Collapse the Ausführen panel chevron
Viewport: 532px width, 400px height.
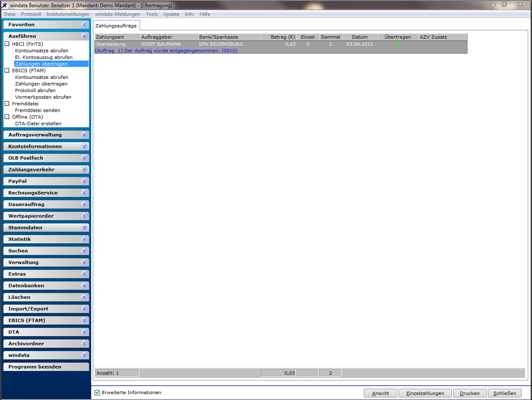coord(84,36)
